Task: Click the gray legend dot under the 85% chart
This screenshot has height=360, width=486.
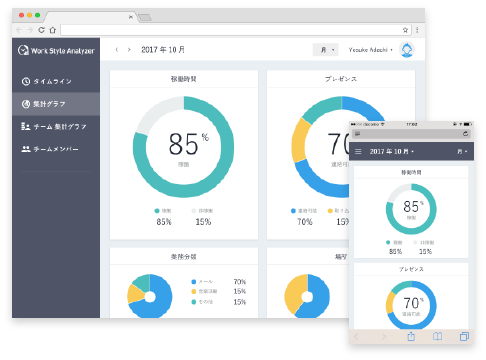Action: [194, 211]
